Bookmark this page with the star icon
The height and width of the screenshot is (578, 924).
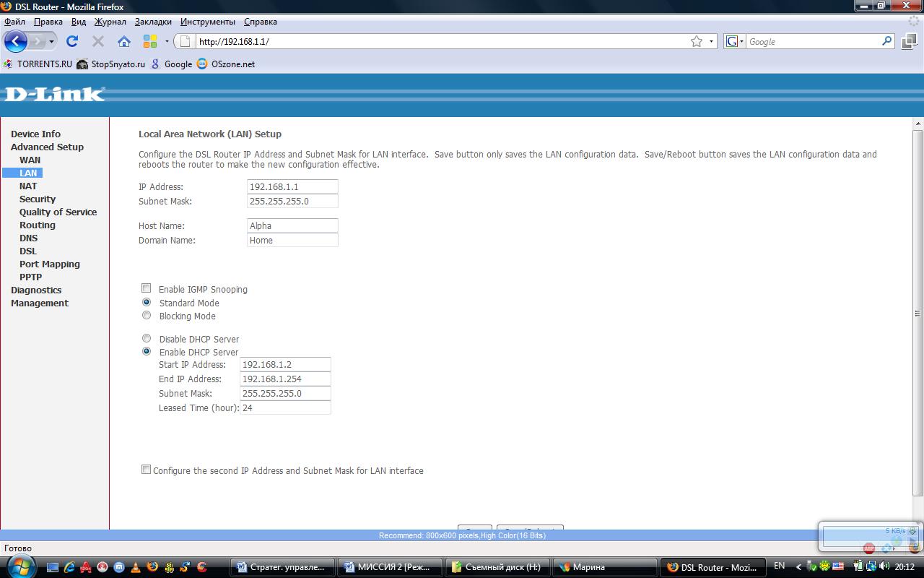pos(697,41)
